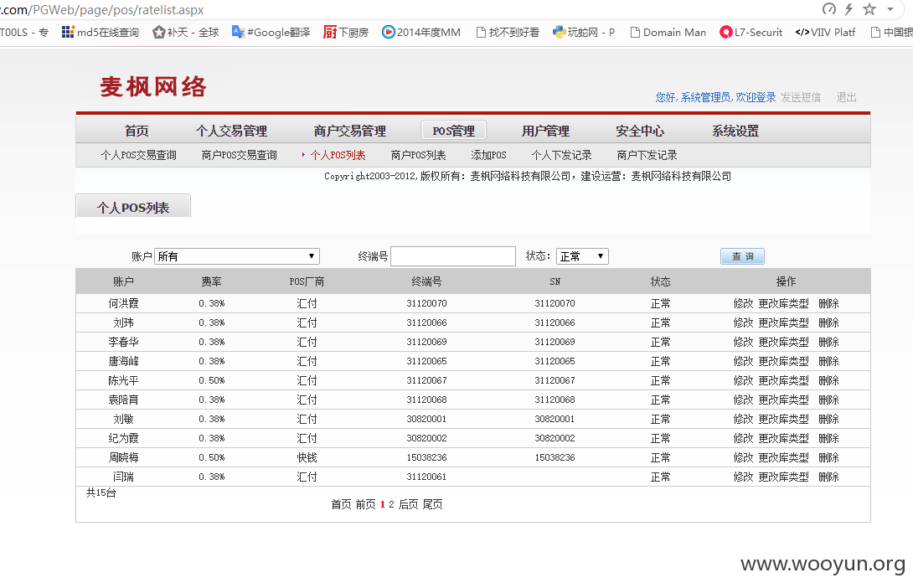Open address bar dropdown arrow
The image size is (913, 588).
(890, 9)
